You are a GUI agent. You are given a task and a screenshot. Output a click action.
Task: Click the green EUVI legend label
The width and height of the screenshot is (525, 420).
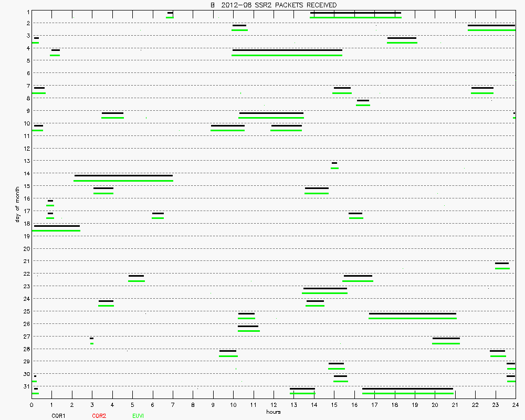pos(137,416)
